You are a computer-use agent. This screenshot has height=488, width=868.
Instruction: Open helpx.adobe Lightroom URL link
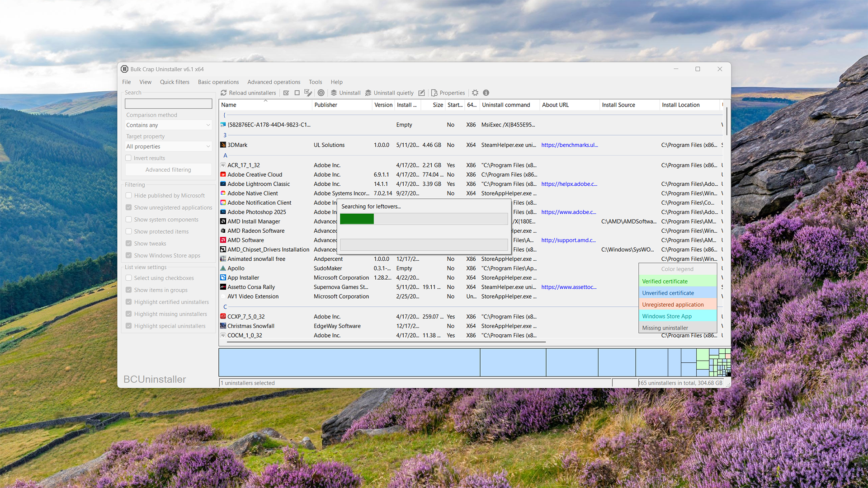point(569,184)
